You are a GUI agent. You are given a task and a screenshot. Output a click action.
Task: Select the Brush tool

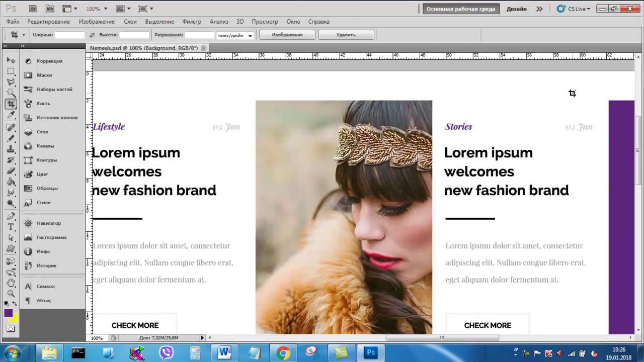coord(11,138)
